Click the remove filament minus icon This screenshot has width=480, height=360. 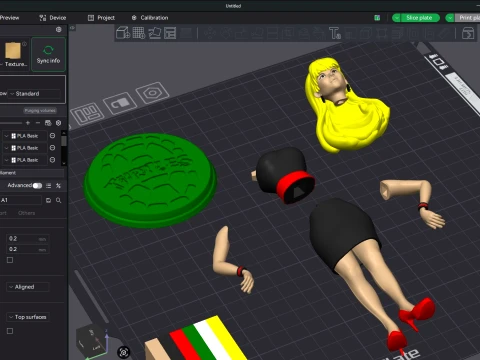click(38, 123)
